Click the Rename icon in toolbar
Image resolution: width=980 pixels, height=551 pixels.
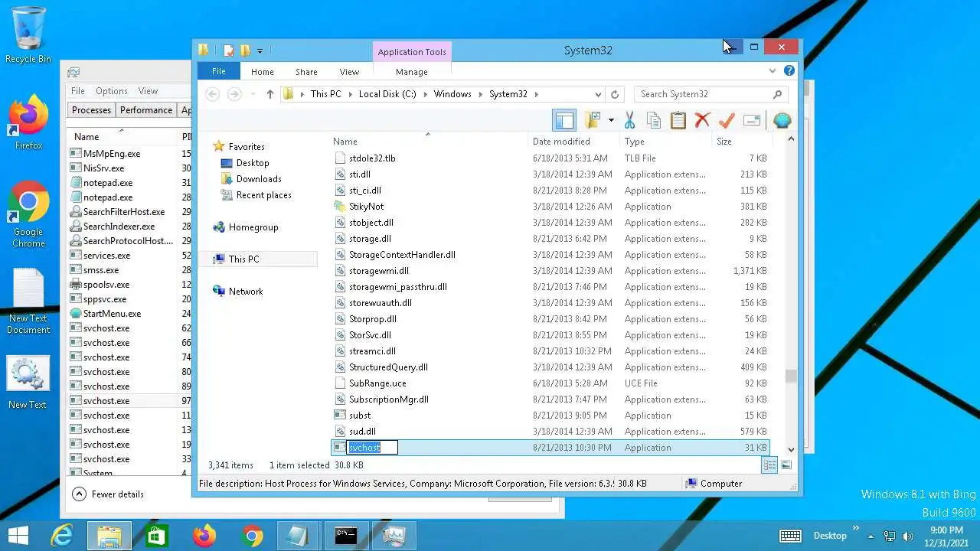752,120
